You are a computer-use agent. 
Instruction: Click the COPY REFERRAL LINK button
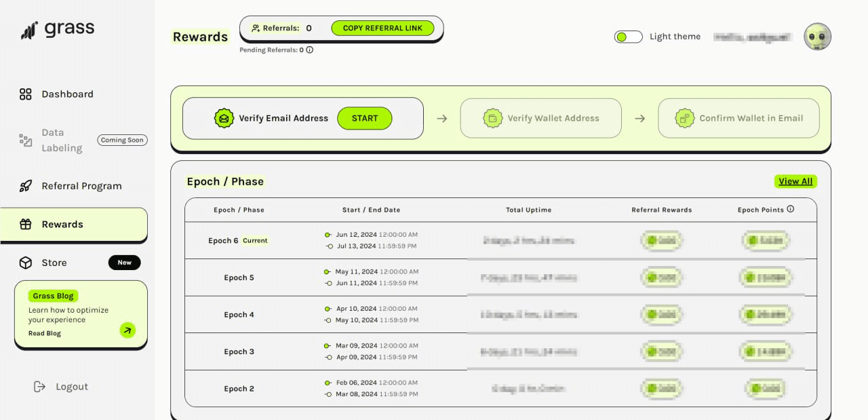tap(382, 28)
